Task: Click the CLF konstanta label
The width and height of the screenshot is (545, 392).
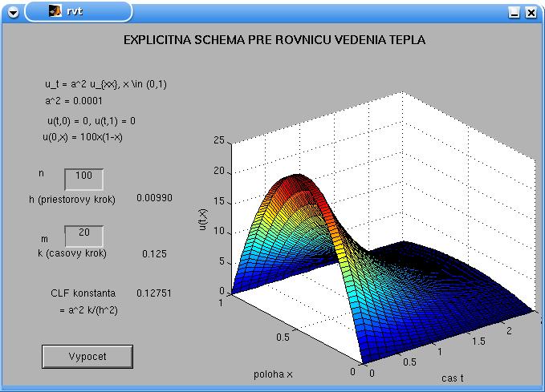Action: [x=83, y=293]
